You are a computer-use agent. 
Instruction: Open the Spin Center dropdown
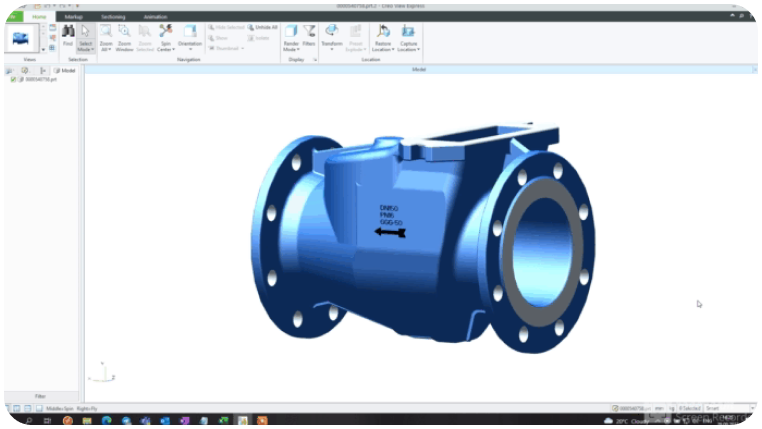166,47
